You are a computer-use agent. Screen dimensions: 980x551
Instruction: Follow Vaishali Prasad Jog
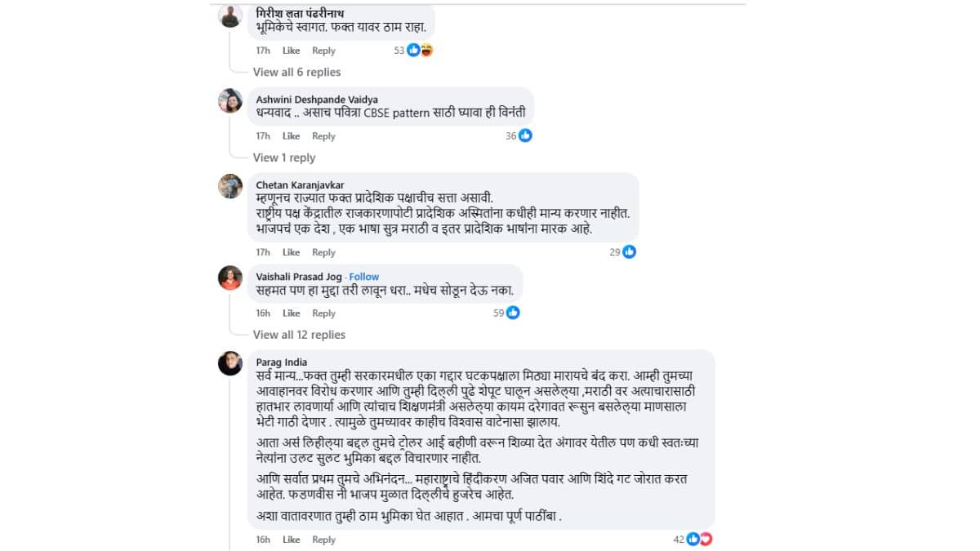(363, 276)
